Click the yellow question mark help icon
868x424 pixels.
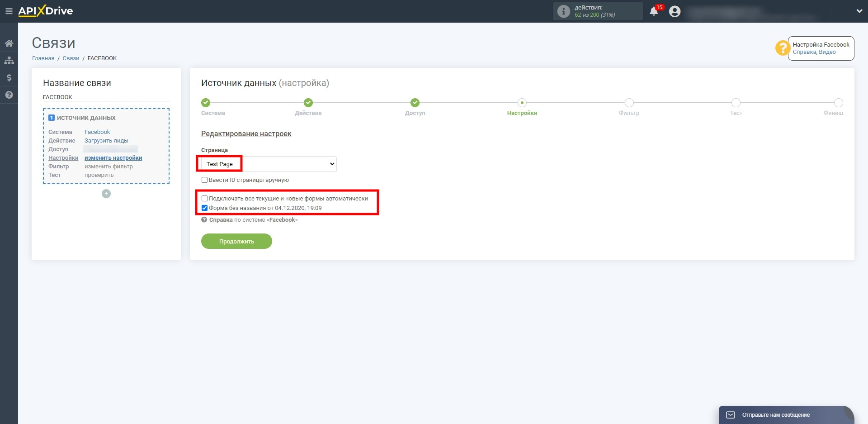[x=783, y=48]
